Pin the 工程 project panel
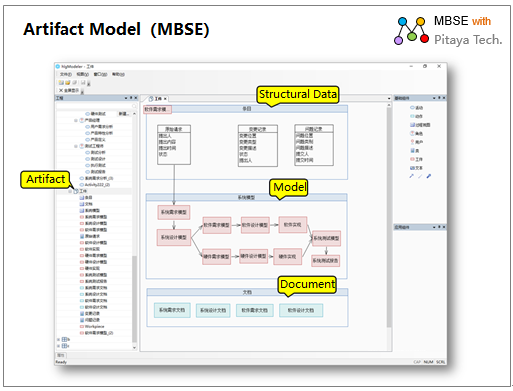This screenshot has width=513, height=391. coord(131,98)
